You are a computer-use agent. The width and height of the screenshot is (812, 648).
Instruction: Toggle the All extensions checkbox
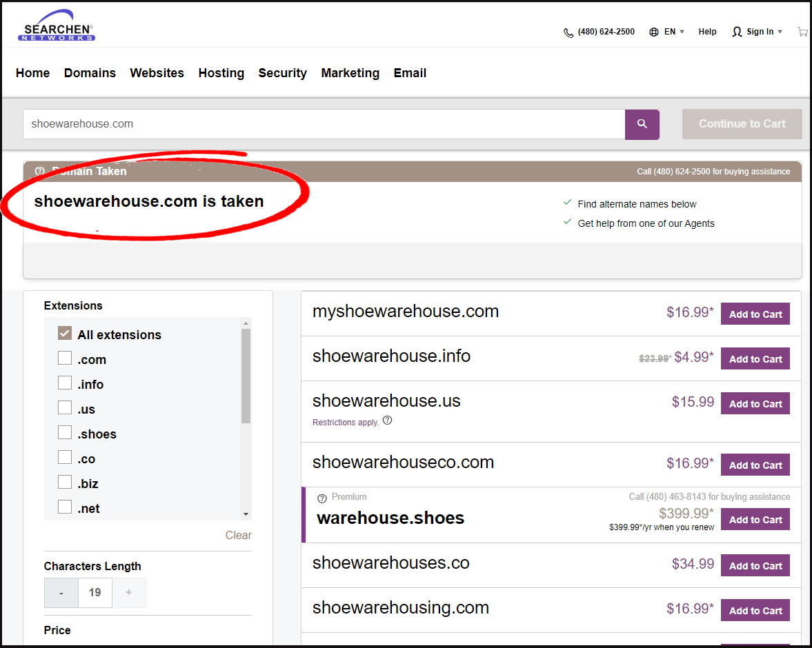pos(65,334)
